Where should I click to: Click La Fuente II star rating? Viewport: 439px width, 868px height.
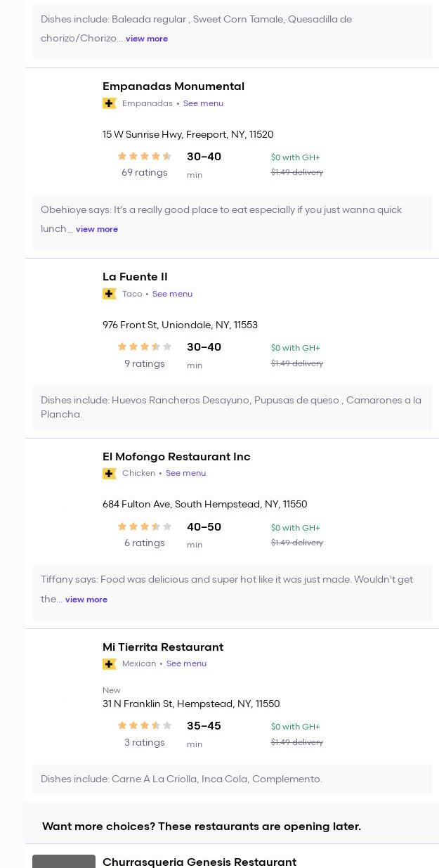coord(145,347)
